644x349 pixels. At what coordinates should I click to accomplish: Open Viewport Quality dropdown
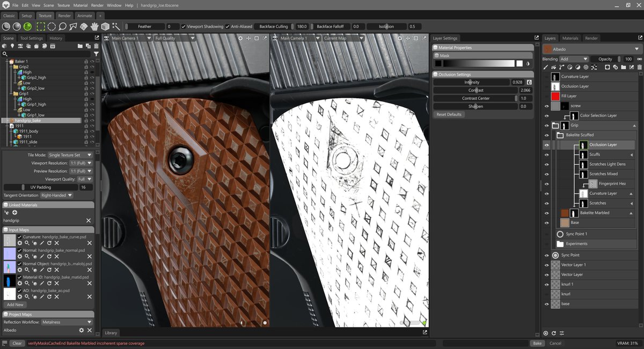coord(84,179)
